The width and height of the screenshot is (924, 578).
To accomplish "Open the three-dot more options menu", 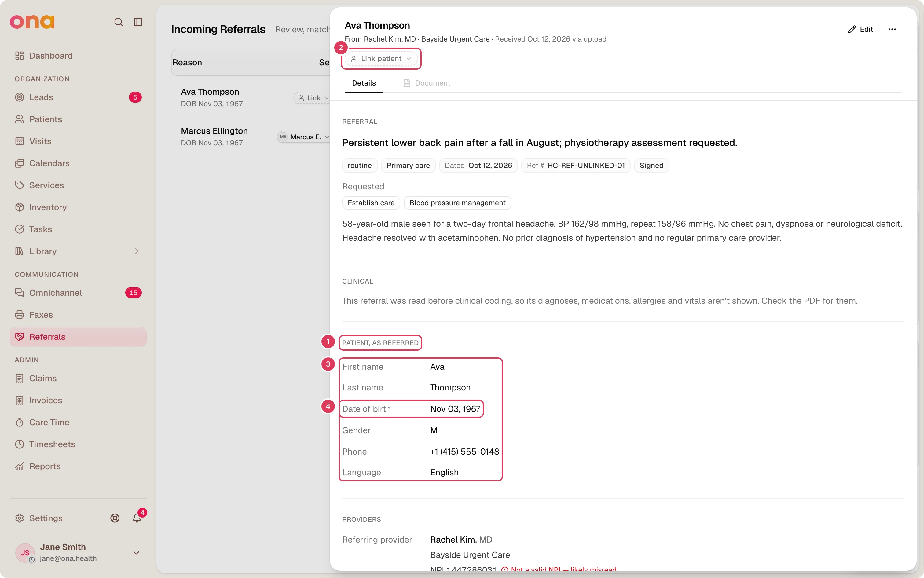I will tap(892, 29).
